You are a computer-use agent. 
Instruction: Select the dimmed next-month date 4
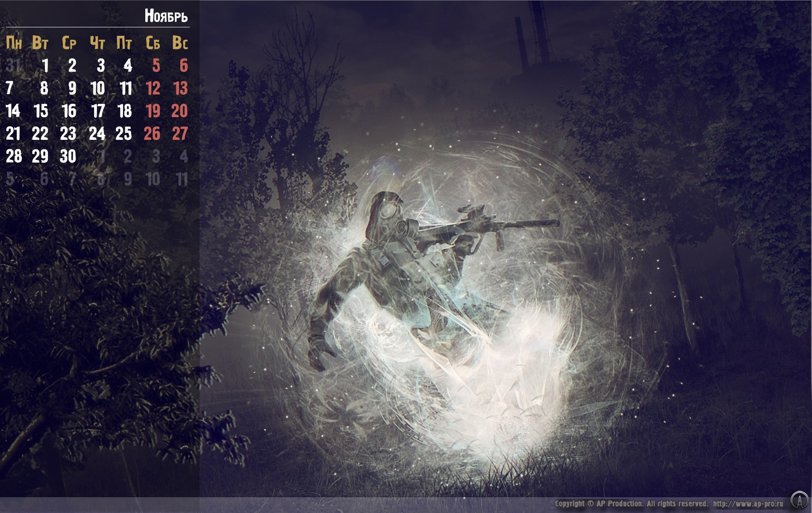tap(184, 156)
